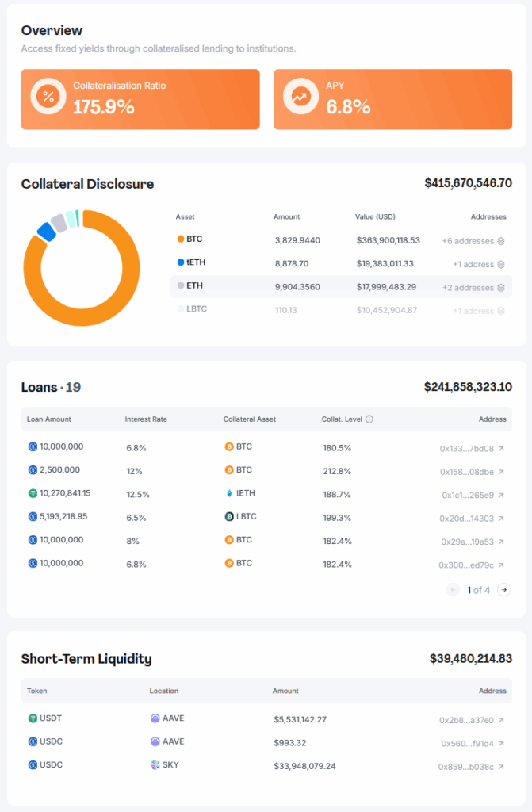This screenshot has height=812, width=532.
Task: Click BTC value $363,900,118.53
Action: [388, 241]
